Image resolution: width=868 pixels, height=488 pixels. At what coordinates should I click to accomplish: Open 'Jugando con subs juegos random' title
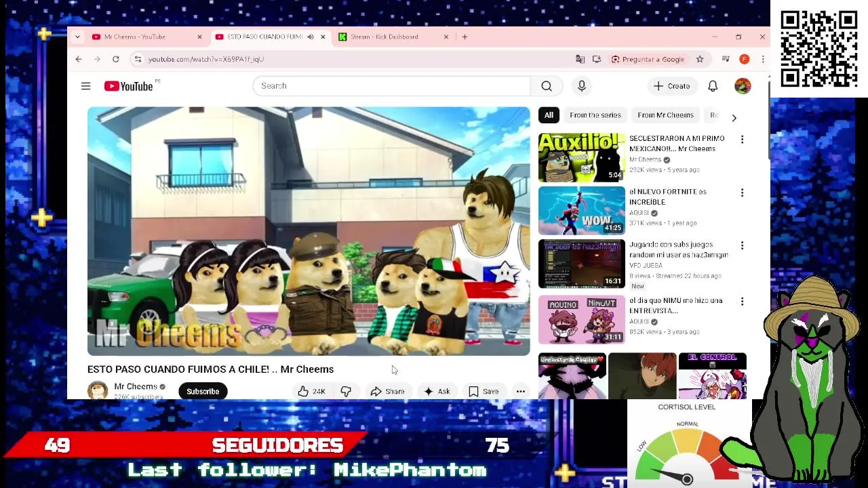point(679,249)
